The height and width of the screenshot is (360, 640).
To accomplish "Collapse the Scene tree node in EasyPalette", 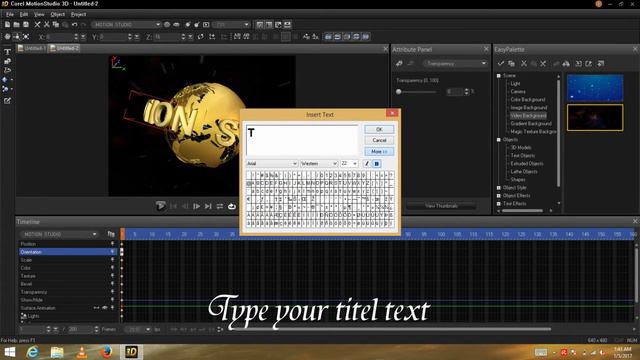I will [x=498, y=76].
